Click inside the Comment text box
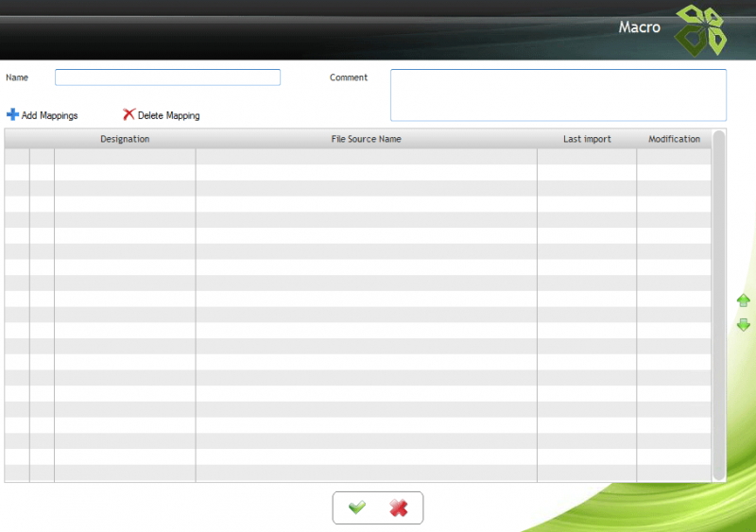Screen dimensions: 756x532 pyautogui.click(x=558, y=94)
